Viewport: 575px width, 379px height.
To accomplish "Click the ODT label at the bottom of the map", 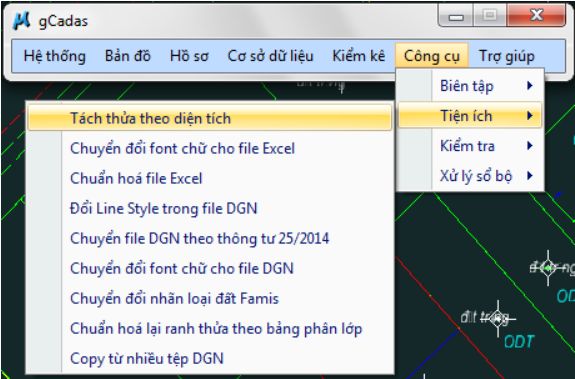I will click(x=519, y=342).
